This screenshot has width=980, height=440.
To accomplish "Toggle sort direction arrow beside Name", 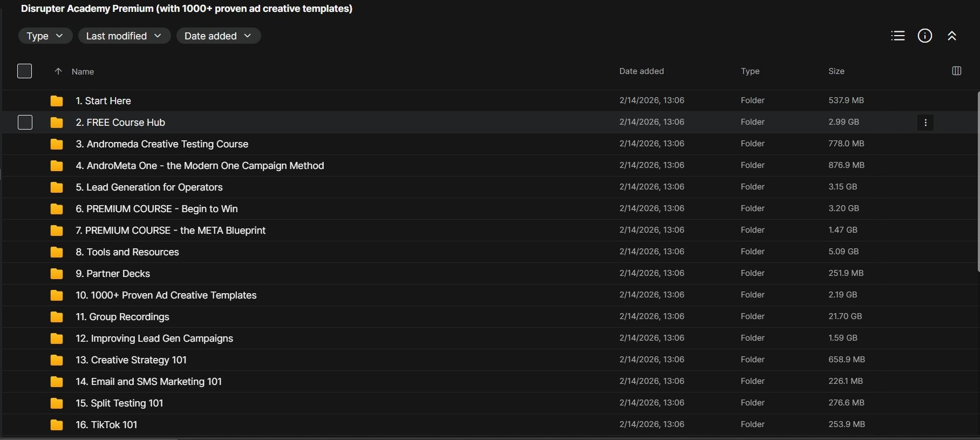I will 58,71.
